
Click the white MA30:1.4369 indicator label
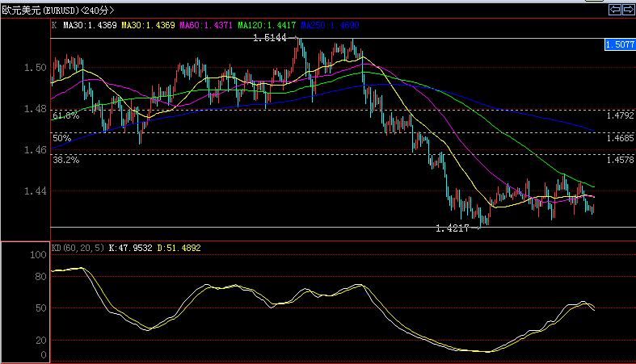pyautogui.click(x=90, y=25)
